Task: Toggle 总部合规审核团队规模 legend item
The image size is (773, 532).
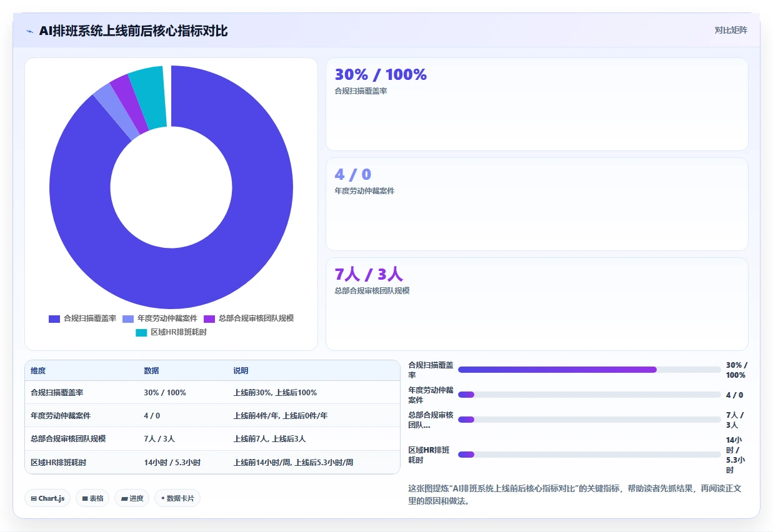Action: click(249, 318)
